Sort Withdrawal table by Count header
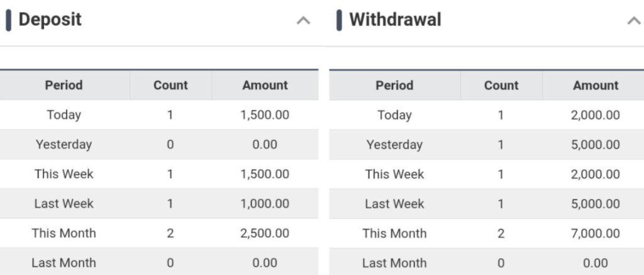Screen dimensions: 644x275 501,86
